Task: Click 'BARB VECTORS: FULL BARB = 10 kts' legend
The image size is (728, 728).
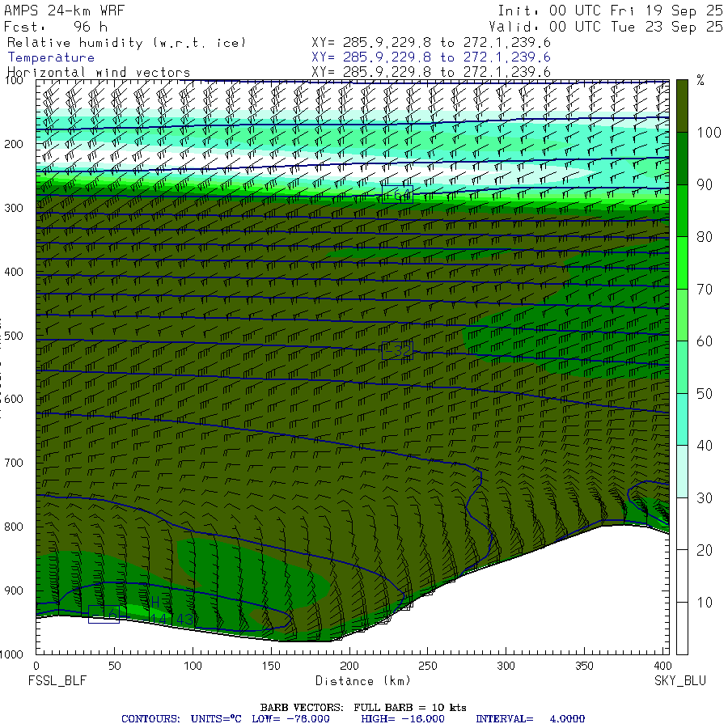Action: coord(363,708)
